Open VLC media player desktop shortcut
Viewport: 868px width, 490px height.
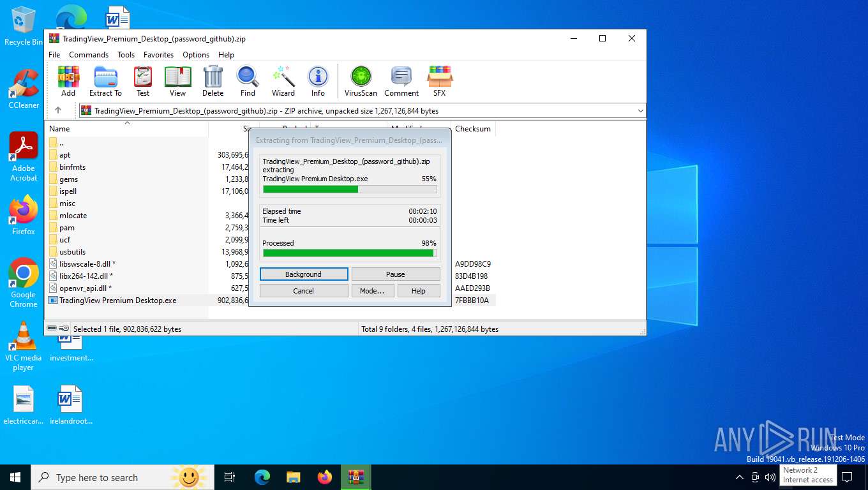(24, 346)
